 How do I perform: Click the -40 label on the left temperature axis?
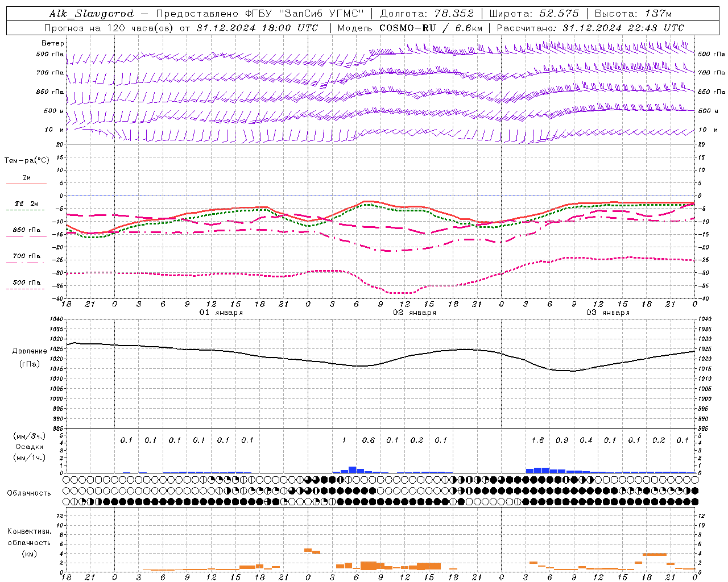[57, 299]
